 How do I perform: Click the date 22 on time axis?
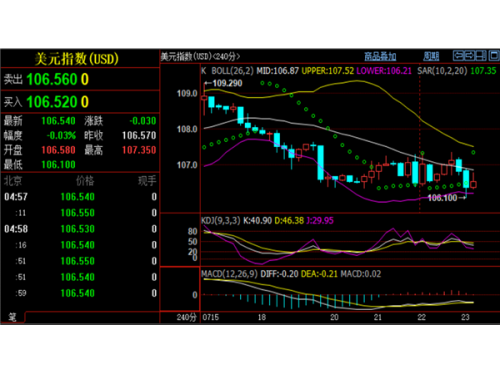click(x=422, y=317)
